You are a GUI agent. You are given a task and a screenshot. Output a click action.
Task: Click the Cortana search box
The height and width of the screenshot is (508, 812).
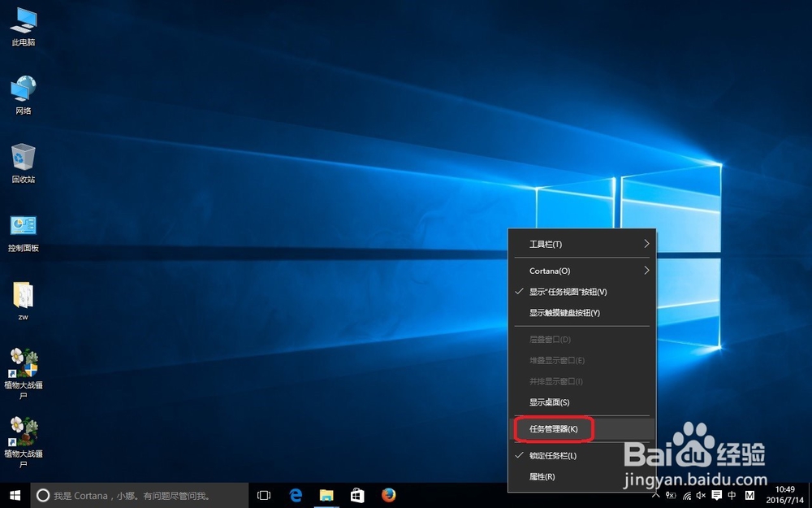coord(122,495)
